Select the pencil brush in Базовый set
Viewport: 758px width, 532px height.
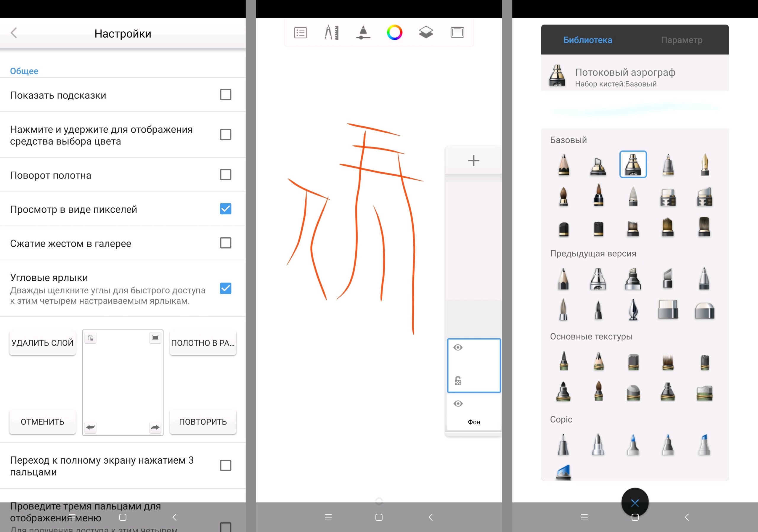pyautogui.click(x=564, y=164)
